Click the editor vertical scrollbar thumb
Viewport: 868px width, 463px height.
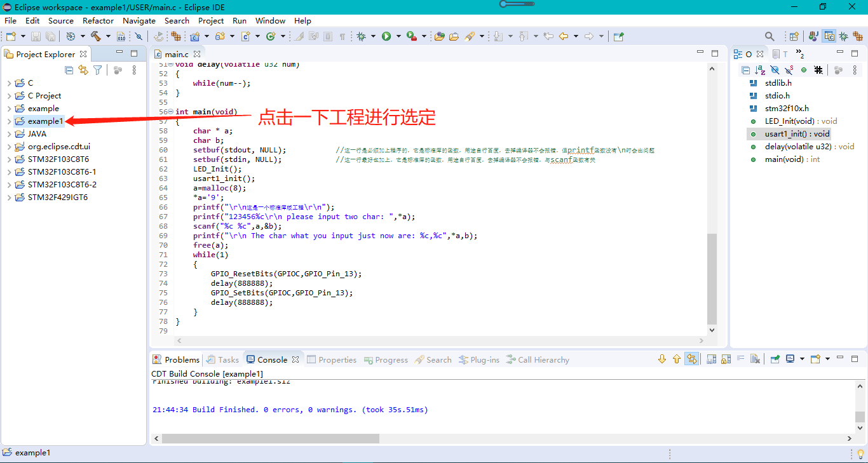[x=712, y=279]
